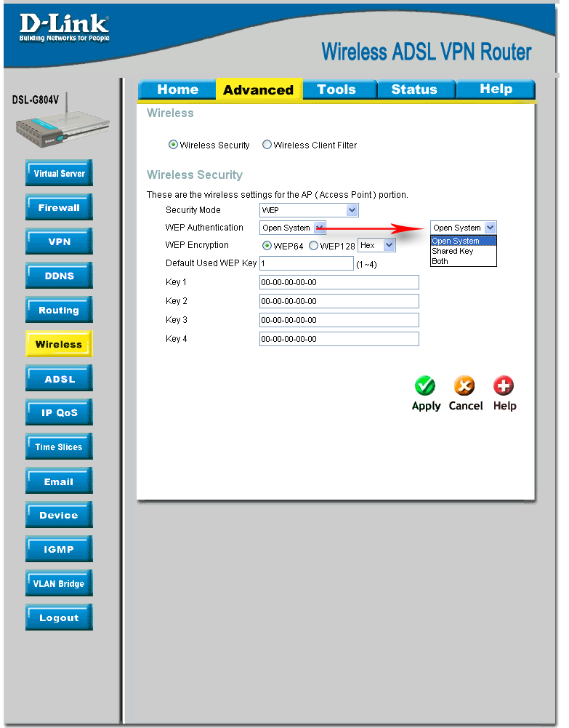Open the Hex key format dropdown
This screenshot has width=569, height=728.
376,245
